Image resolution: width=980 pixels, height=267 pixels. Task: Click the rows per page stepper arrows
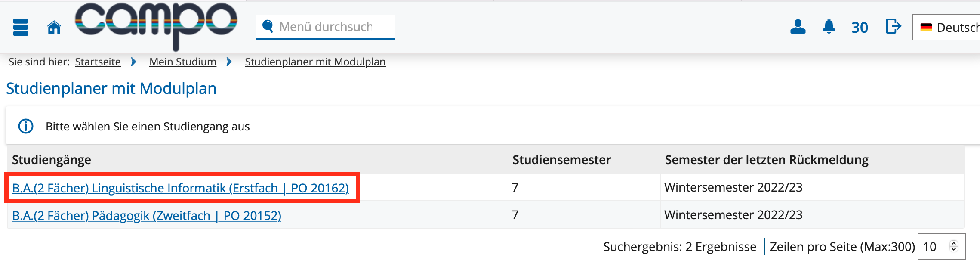coord(954,246)
